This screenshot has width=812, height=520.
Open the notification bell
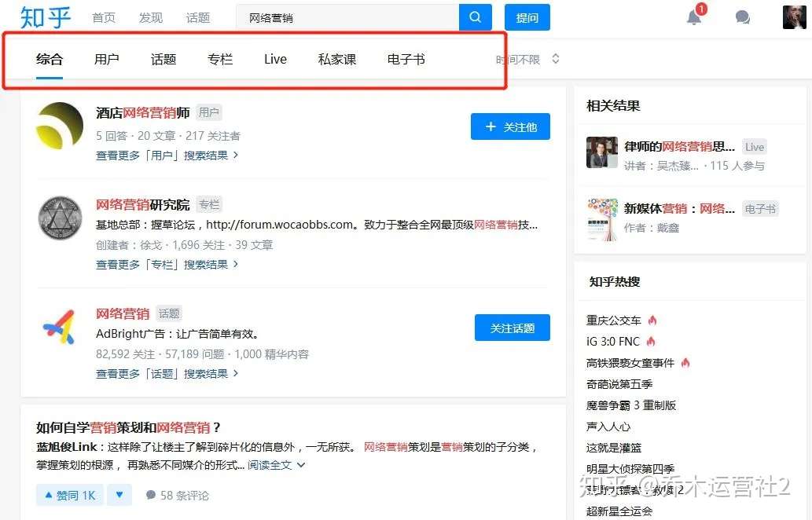pos(694,17)
